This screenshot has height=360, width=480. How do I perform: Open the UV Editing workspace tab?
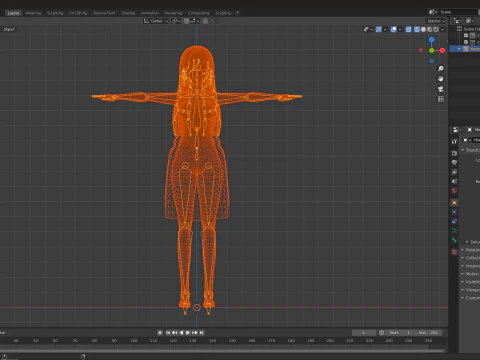click(78, 13)
